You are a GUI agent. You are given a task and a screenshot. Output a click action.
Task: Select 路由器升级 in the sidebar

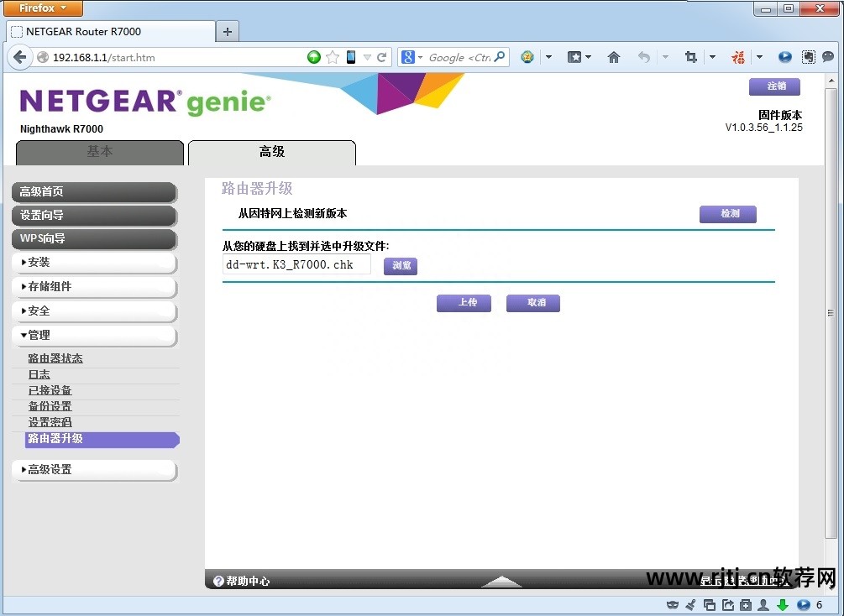coord(102,439)
